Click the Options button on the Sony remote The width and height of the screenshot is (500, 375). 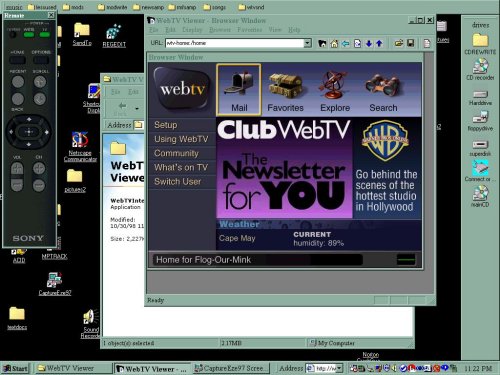(x=41, y=60)
